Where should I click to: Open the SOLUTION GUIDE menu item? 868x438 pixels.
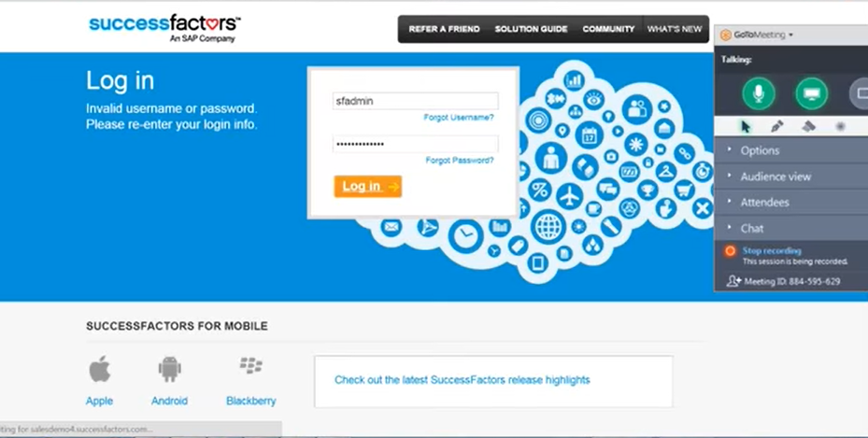[x=531, y=29]
